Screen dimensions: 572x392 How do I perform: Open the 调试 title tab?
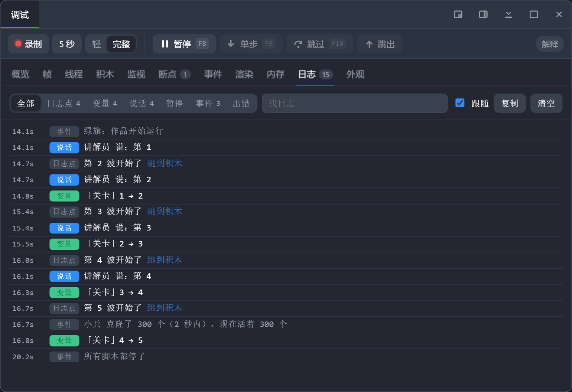coord(20,14)
